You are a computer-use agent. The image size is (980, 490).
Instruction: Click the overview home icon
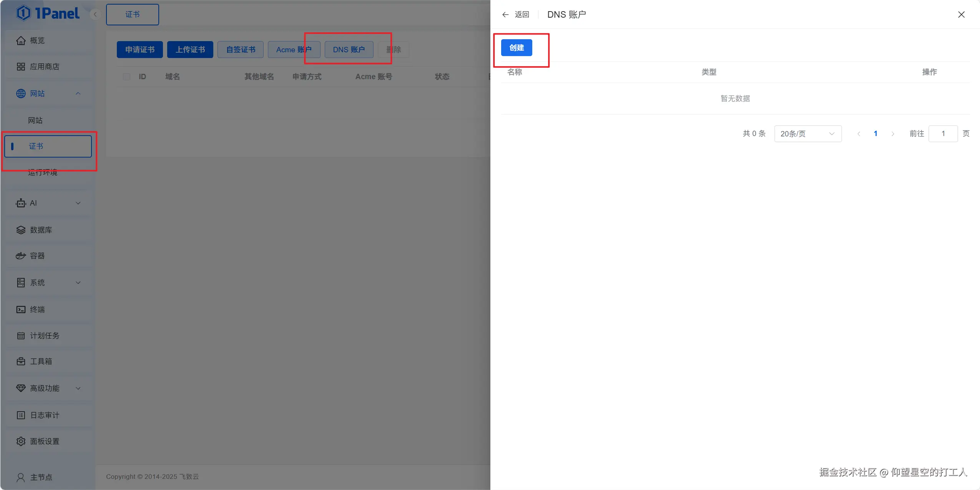click(x=21, y=41)
